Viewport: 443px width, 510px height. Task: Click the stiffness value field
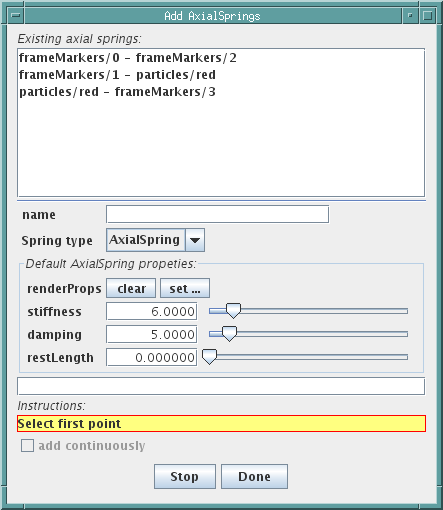(152, 311)
